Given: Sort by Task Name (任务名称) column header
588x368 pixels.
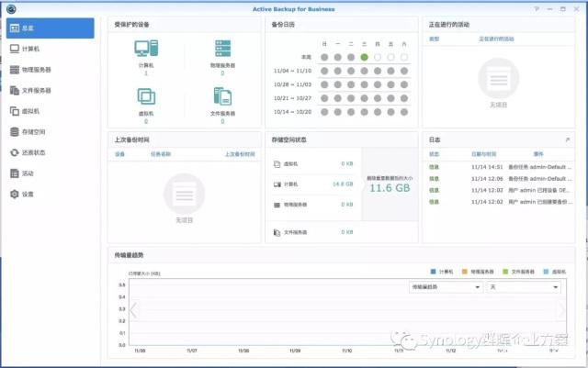Looking at the screenshot, I should point(161,154).
